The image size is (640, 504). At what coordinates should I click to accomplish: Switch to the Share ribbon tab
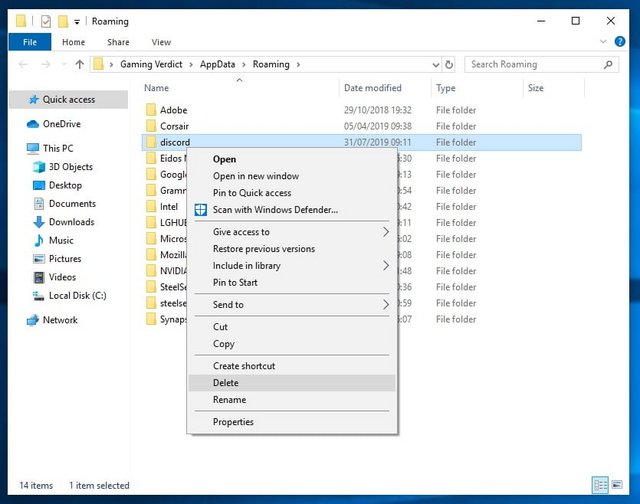tap(118, 42)
